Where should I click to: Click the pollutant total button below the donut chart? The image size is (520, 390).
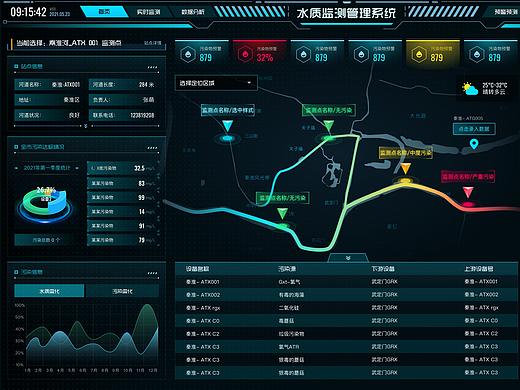[46, 240]
